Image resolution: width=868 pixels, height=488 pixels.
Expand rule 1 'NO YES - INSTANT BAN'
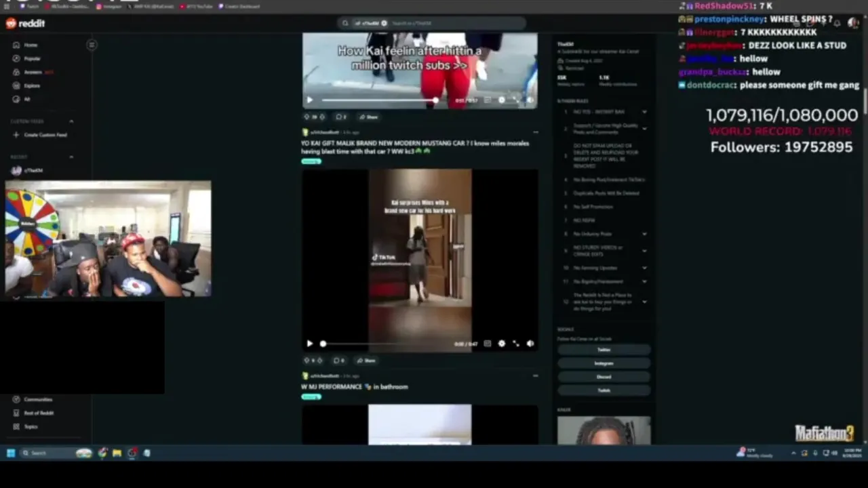(644, 112)
